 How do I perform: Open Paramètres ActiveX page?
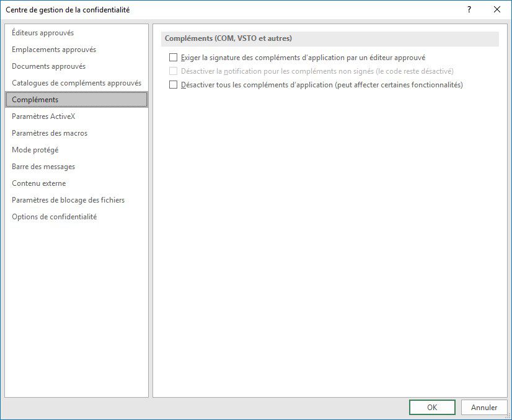click(x=76, y=116)
